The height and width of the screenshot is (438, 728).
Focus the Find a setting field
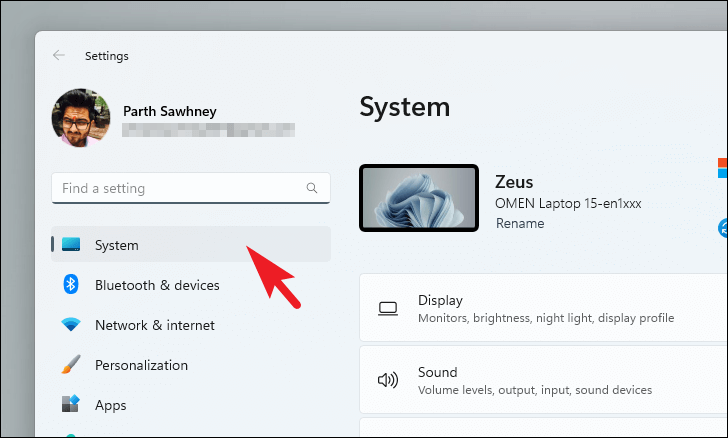(x=191, y=188)
